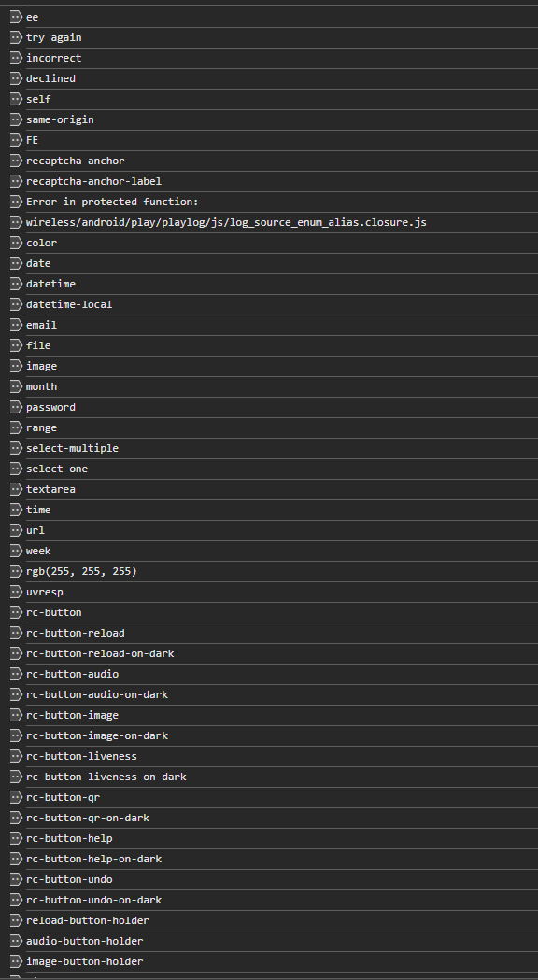Click the icon beside 'try again' row
The width and height of the screenshot is (538, 980).
pyautogui.click(x=16, y=37)
